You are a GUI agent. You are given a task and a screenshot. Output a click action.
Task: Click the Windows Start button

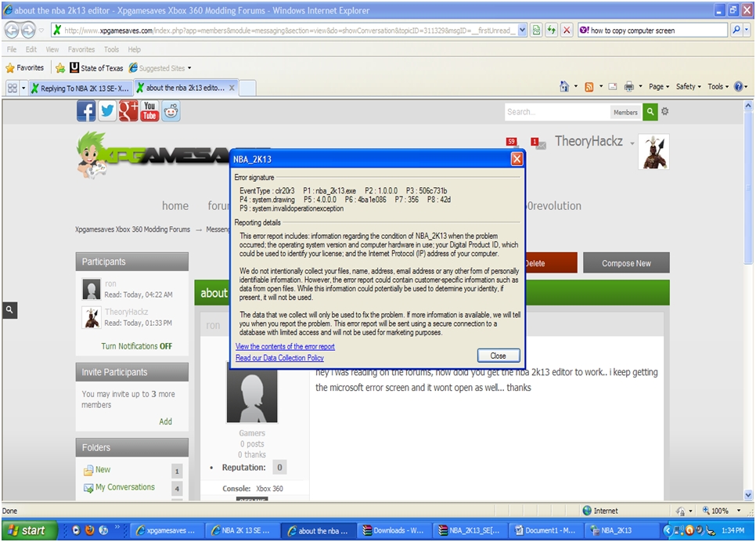[27, 530]
